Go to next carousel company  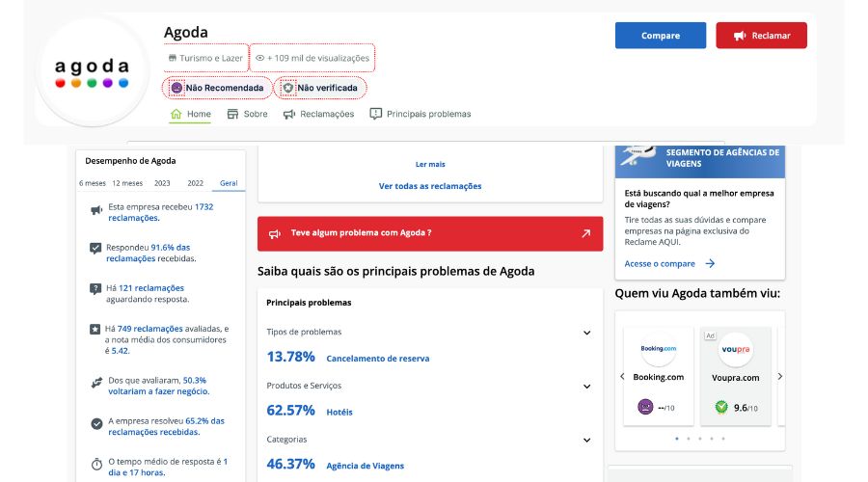pos(780,376)
